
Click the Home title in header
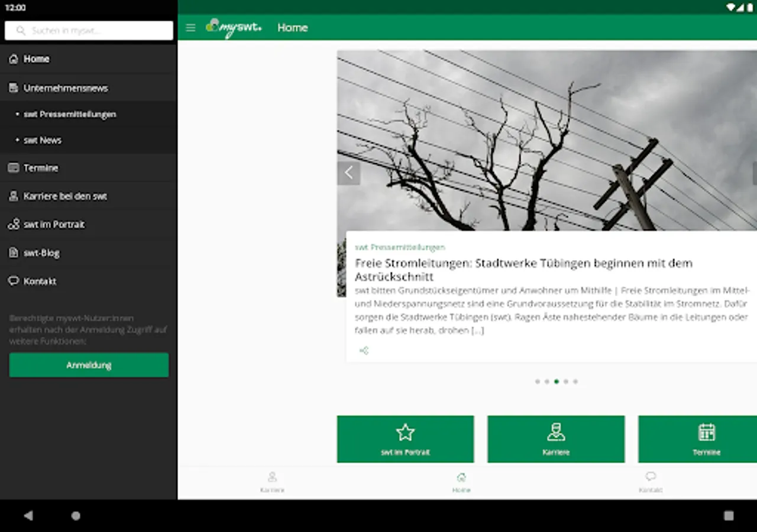coord(293,28)
